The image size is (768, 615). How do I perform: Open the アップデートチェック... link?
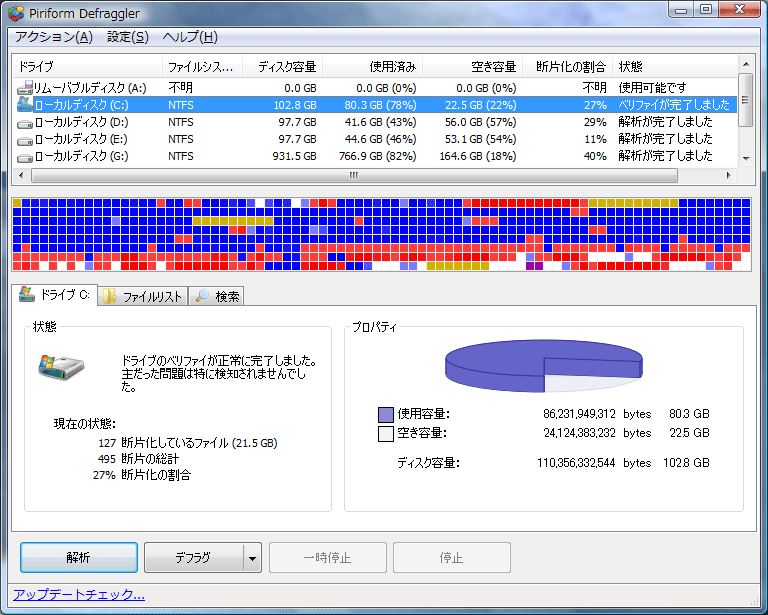(x=79, y=594)
